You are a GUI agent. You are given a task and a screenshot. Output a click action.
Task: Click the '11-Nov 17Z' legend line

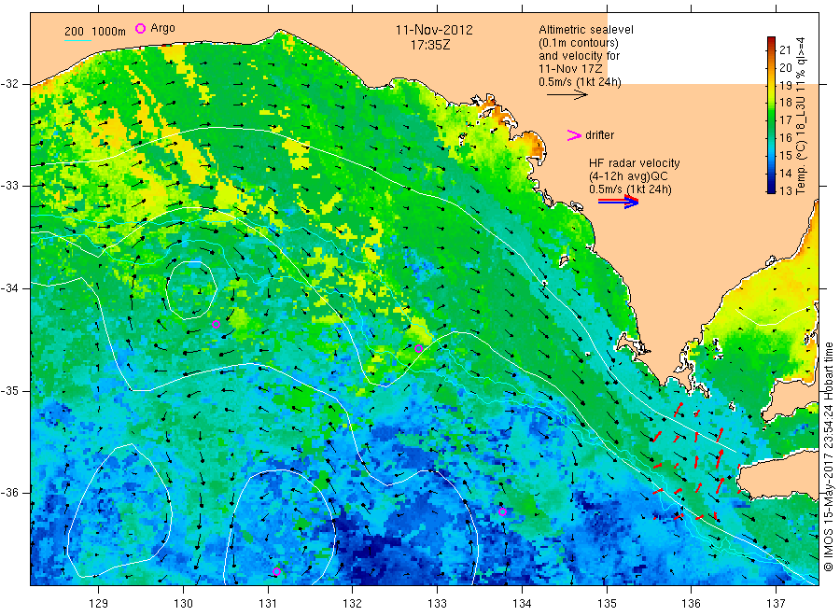570,69
